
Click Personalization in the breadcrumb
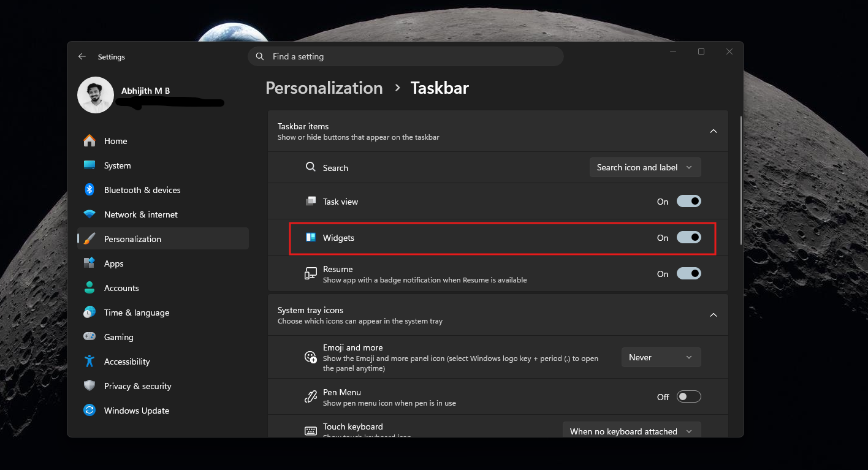click(x=324, y=88)
